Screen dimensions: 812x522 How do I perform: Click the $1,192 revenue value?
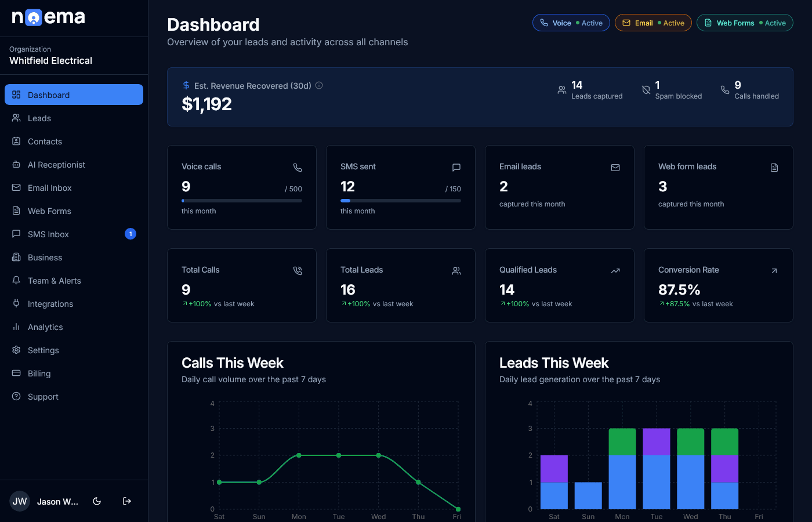[x=207, y=104]
